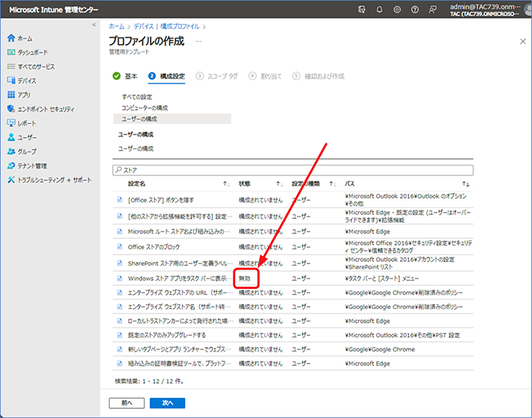Open トラブルシューティング + サポート in sidebar
This screenshot has height=418, width=532.
49,180
